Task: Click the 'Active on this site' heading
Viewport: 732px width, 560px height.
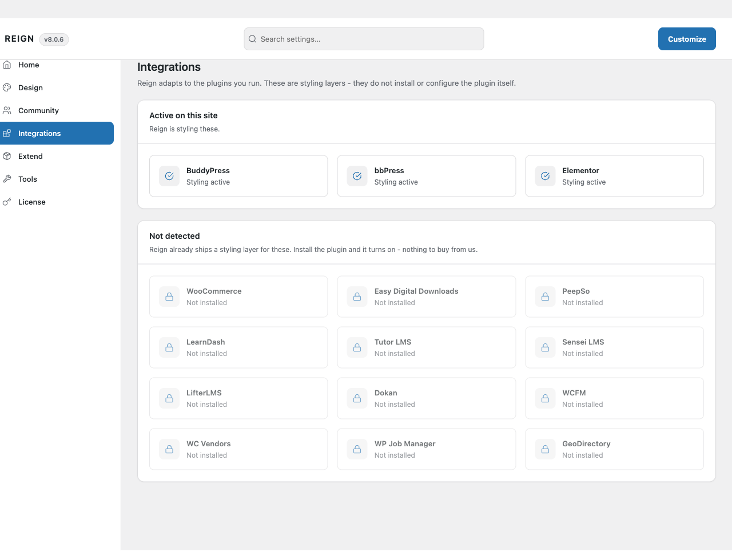Action: coord(184,115)
